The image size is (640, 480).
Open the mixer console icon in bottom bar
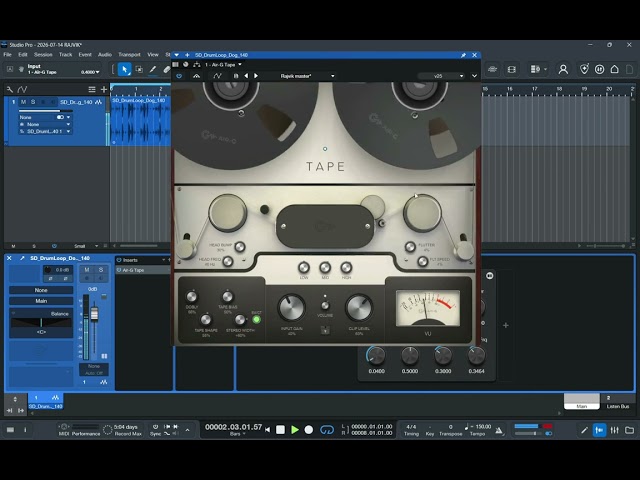pyautogui.click(x=614, y=430)
